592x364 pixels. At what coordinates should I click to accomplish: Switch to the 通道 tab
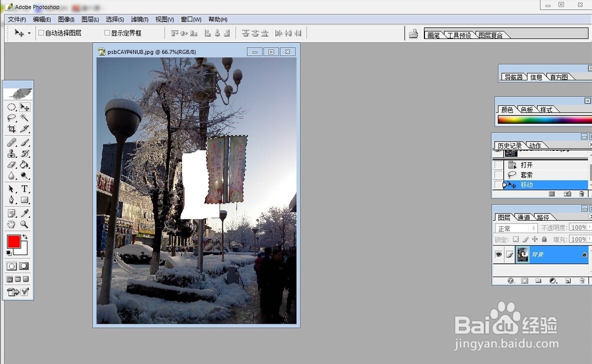[524, 217]
